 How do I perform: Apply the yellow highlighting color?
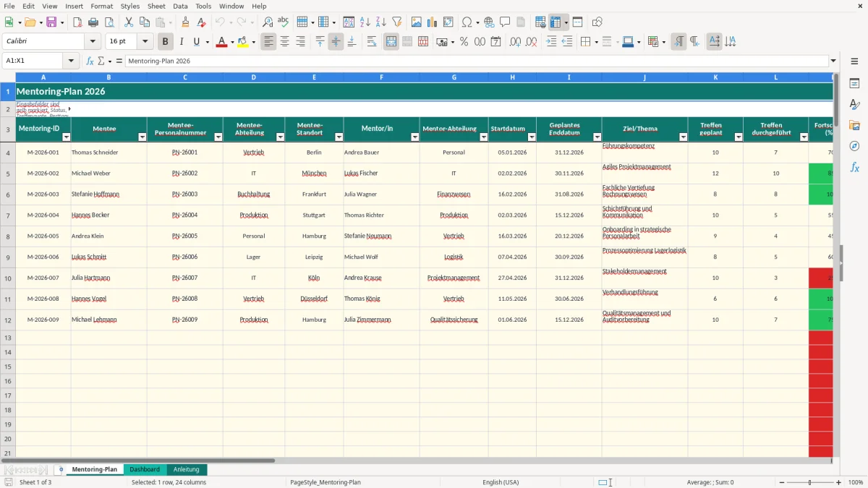[242, 42]
